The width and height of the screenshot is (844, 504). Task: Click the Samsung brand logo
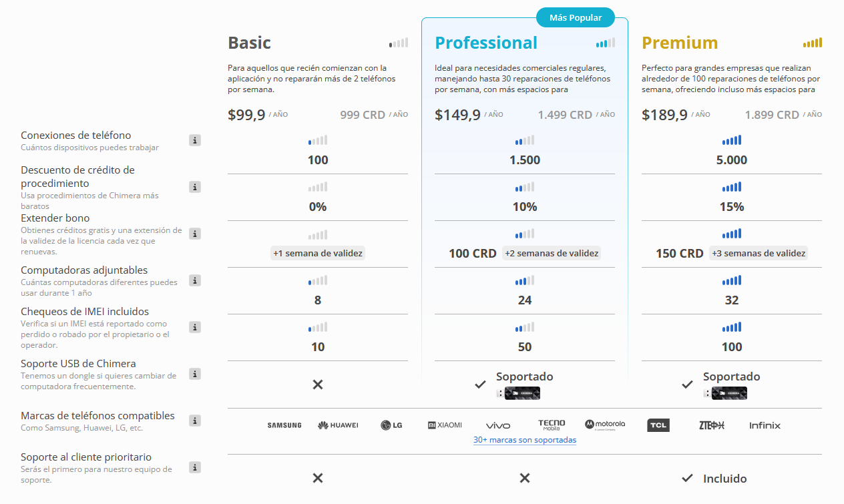[284, 425]
